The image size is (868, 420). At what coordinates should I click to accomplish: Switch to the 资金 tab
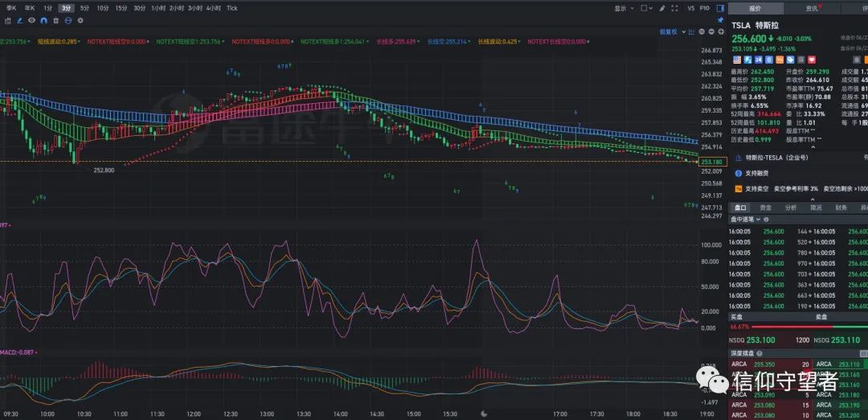(765, 208)
